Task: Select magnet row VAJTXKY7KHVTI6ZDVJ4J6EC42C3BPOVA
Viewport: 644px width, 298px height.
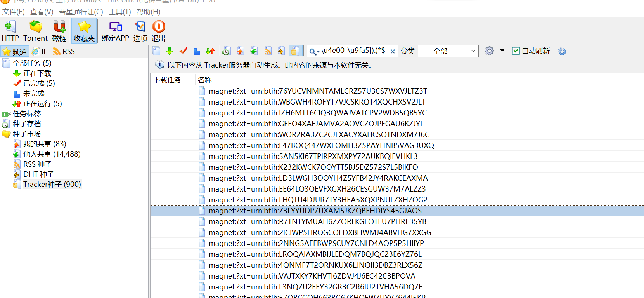Action: (397, 276)
